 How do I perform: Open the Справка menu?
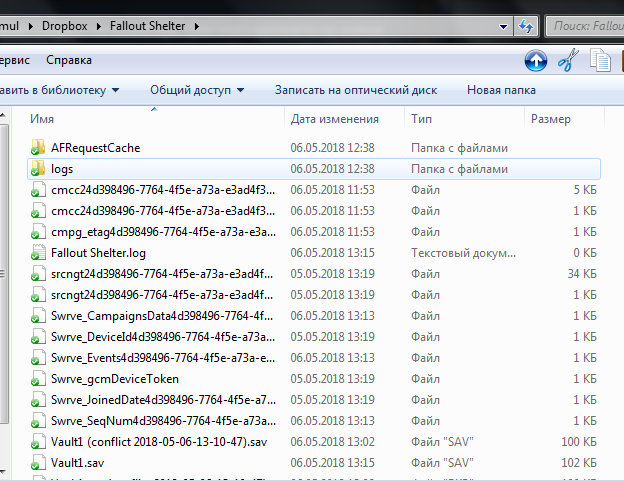(69, 60)
